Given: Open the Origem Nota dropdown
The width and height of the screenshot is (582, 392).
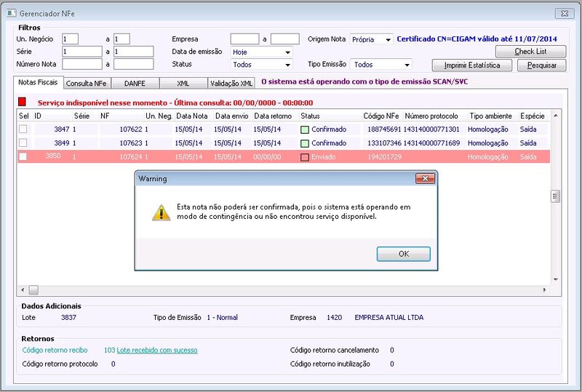Looking at the screenshot, I should click(x=388, y=39).
